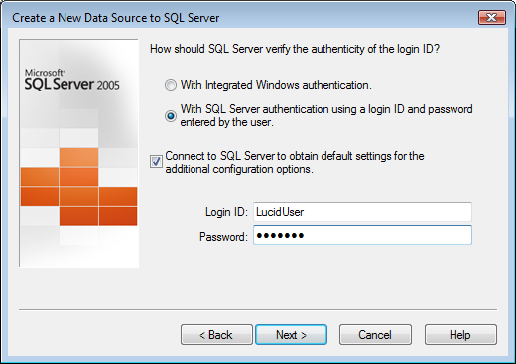Click the 'obtain default settings' checkbox label text
Viewport: 516px width, 364px height.
pos(295,162)
